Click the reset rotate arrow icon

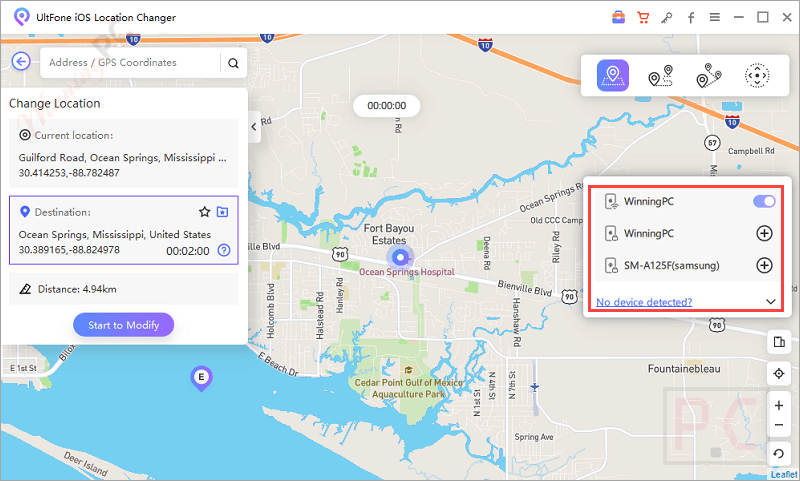pos(779,453)
